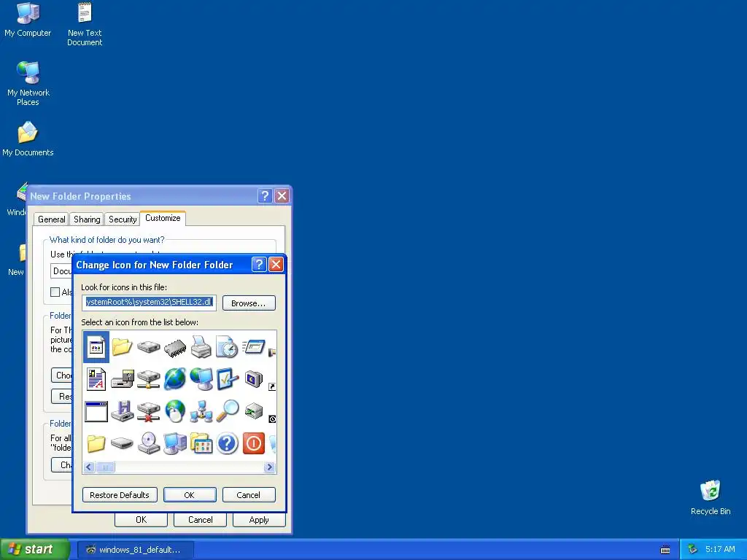Choose the globe with monitor icon
The height and width of the screenshot is (560, 747).
pyautogui.click(x=201, y=379)
